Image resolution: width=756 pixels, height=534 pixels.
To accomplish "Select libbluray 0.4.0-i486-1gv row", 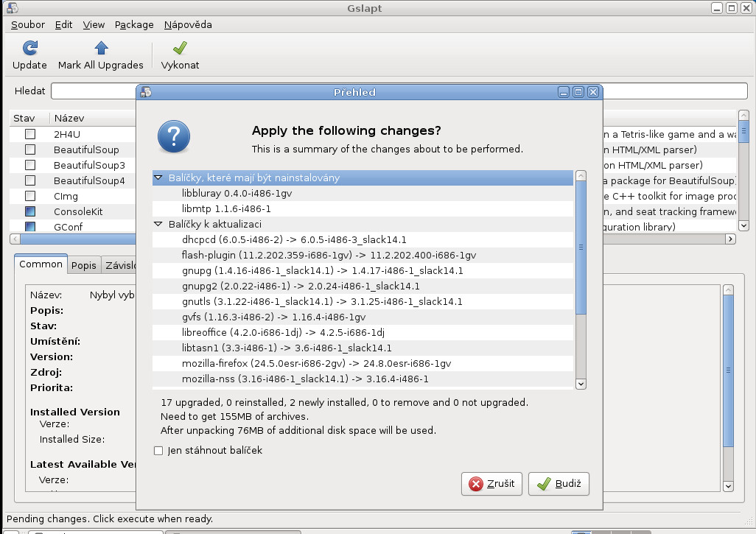I will coord(363,193).
